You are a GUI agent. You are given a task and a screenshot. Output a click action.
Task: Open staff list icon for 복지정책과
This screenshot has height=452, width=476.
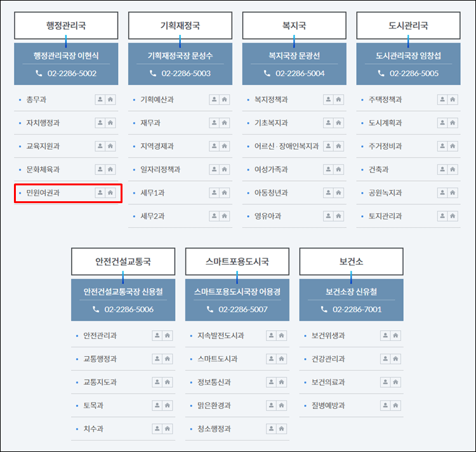pyautogui.click(x=328, y=99)
